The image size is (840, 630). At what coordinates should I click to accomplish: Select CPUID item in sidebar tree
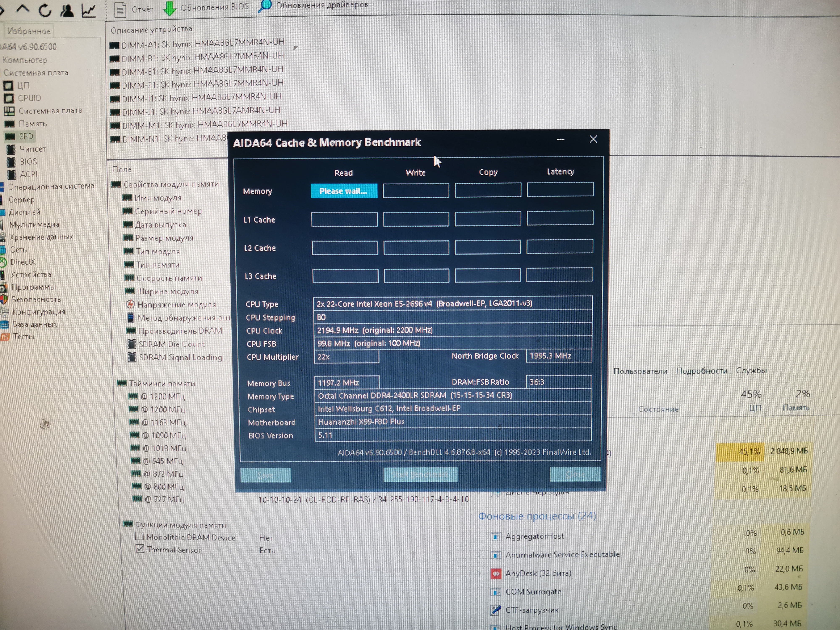point(29,98)
